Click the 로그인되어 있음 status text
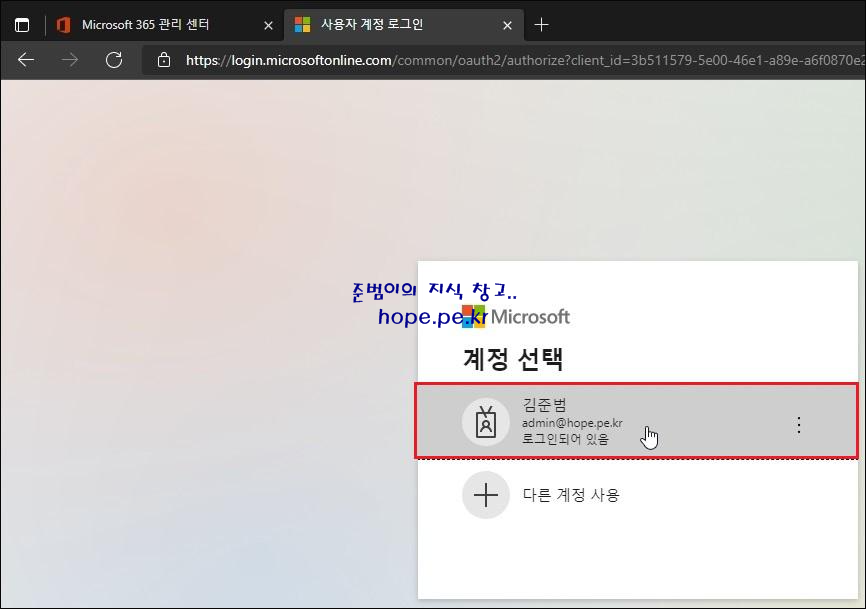866x609 pixels. [565, 439]
